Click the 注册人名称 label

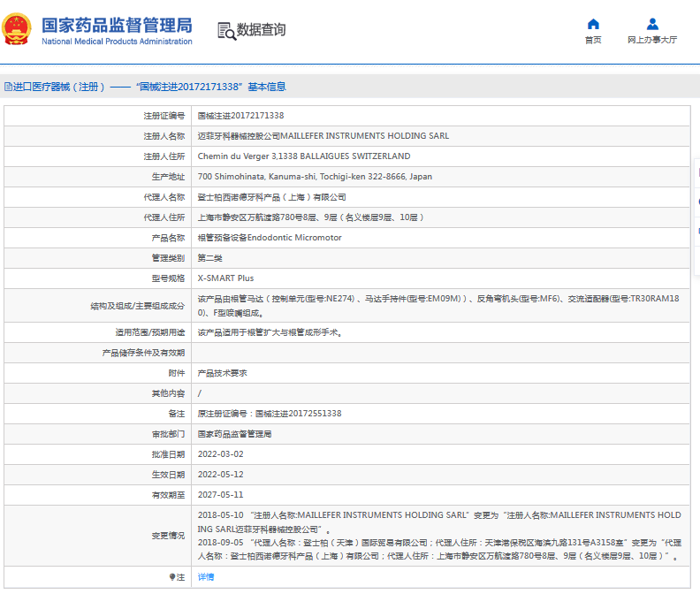pos(164,136)
